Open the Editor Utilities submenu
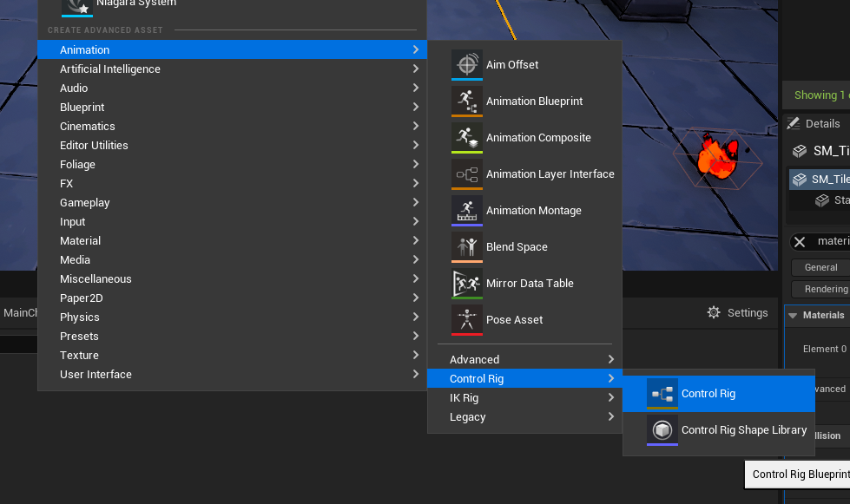 pos(232,145)
